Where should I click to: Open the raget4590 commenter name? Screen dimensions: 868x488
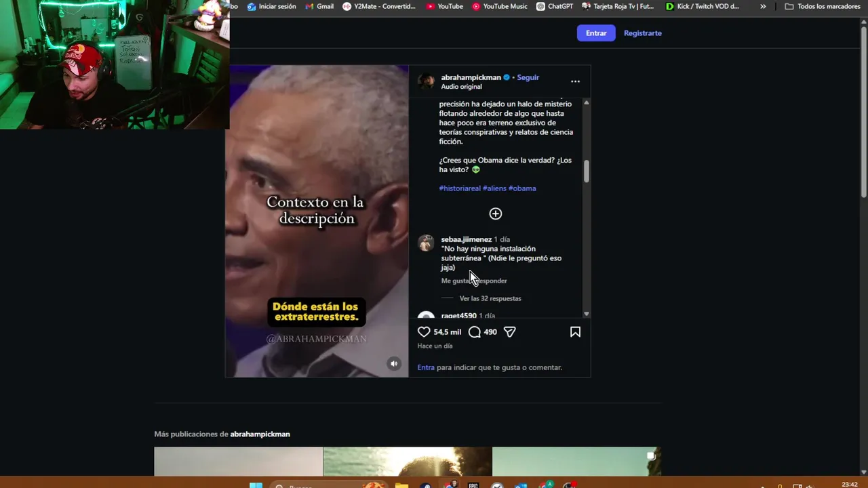point(459,315)
